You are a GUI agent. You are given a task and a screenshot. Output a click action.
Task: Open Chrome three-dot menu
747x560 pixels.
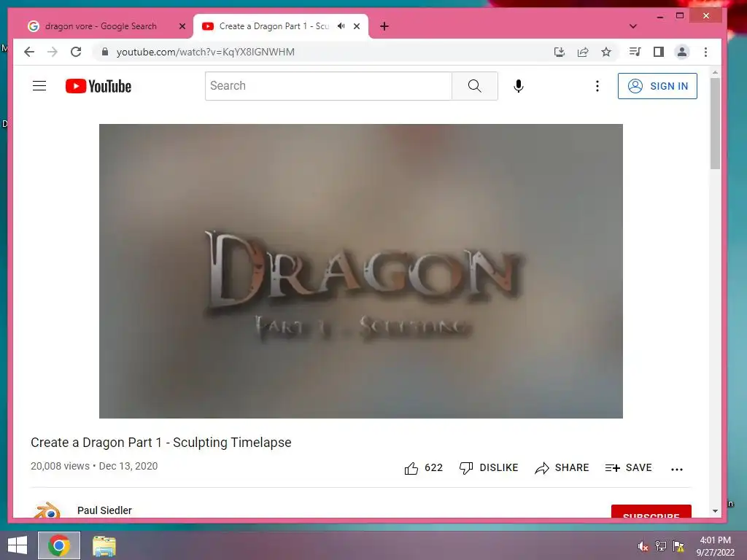[x=705, y=52]
